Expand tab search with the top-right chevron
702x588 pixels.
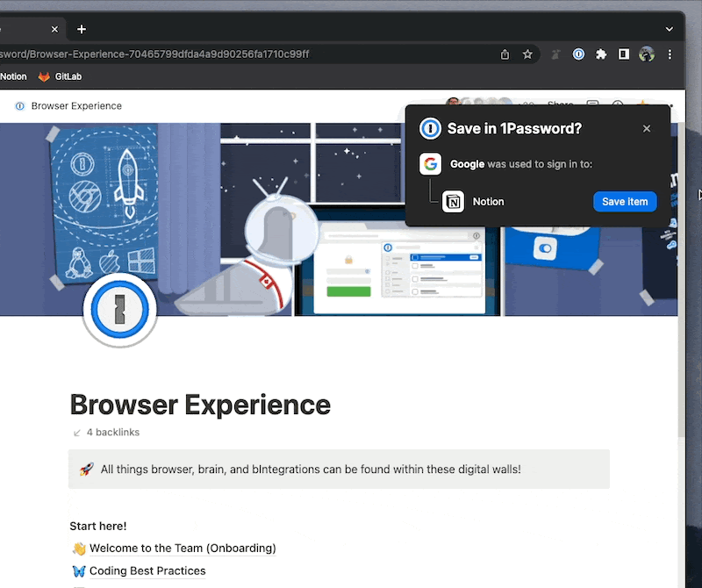tap(670, 29)
